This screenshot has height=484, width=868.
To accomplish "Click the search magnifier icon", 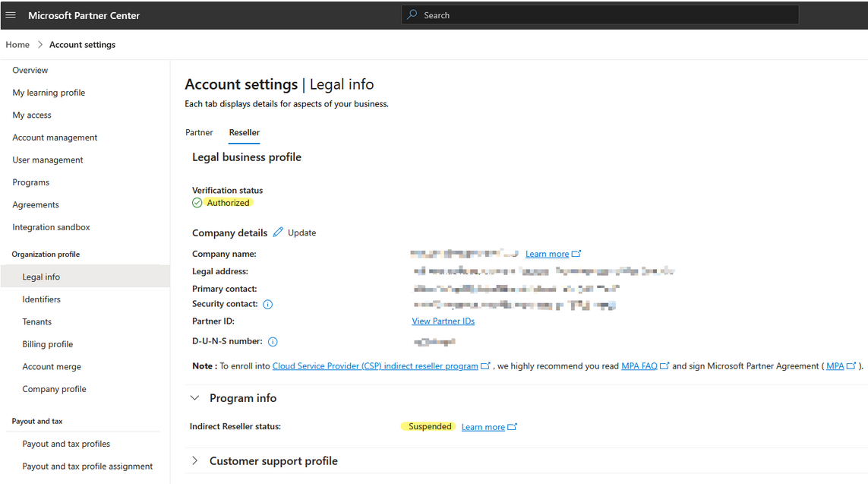I will point(411,14).
